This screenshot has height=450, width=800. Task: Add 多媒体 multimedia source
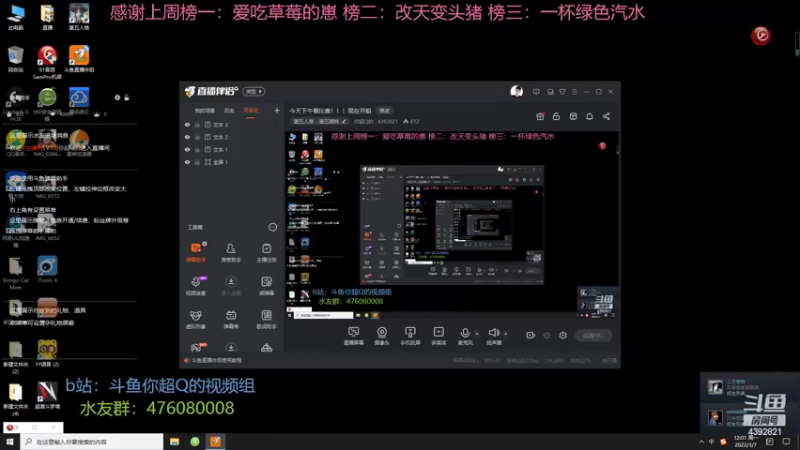[x=439, y=336]
